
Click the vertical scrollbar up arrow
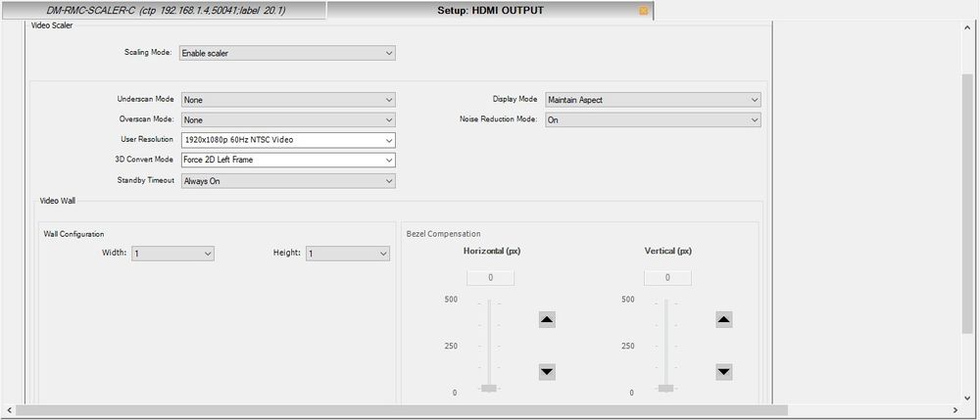(967, 28)
